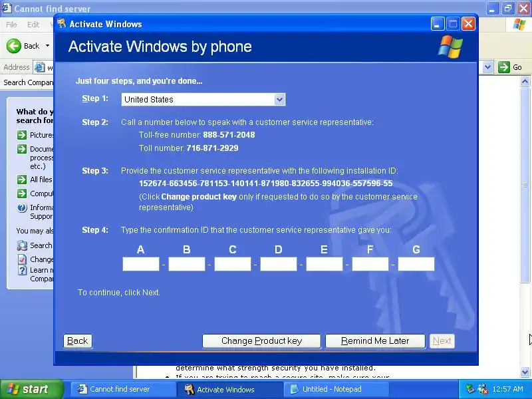The width and height of the screenshot is (532, 399).
Task: Click the Documents search option arrow icon
Action: [22, 149]
